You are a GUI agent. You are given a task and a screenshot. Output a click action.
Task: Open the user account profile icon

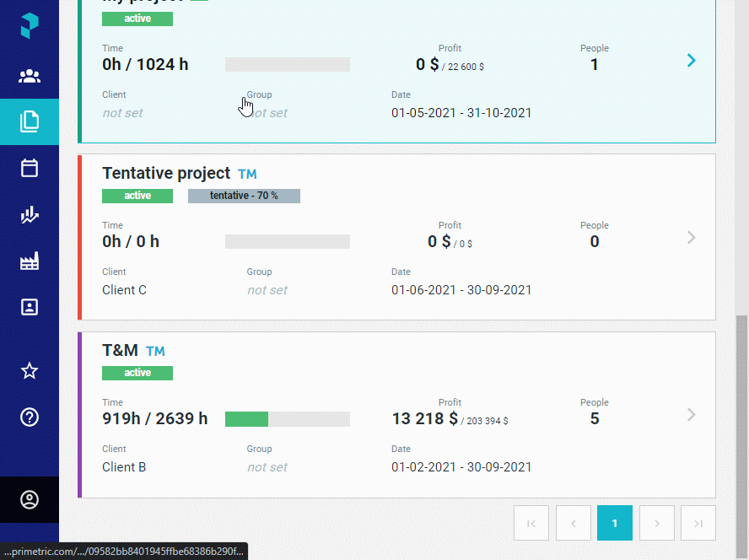[x=30, y=500]
